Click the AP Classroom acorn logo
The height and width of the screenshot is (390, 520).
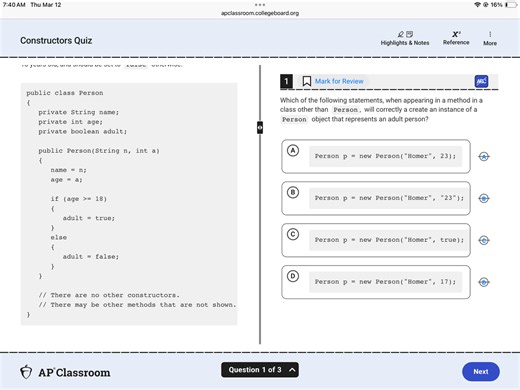click(x=26, y=372)
